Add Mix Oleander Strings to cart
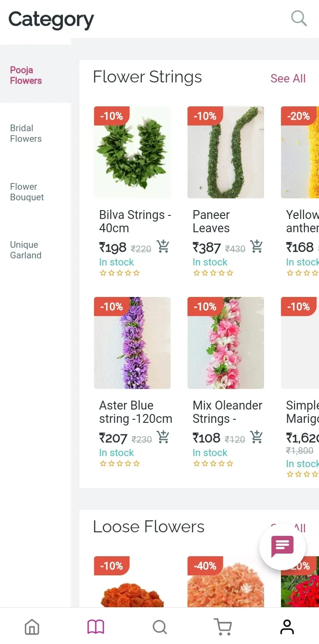Screen dimensions: 319x644 coord(257,437)
